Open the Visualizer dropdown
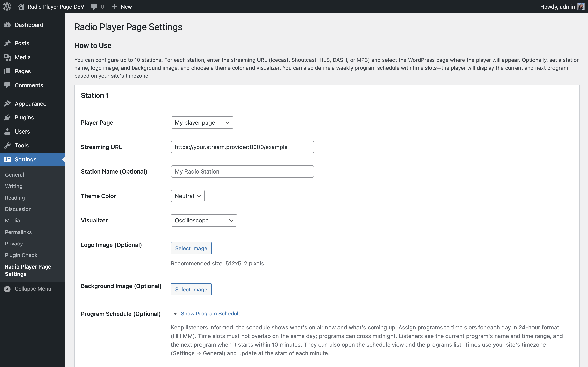 click(204, 220)
